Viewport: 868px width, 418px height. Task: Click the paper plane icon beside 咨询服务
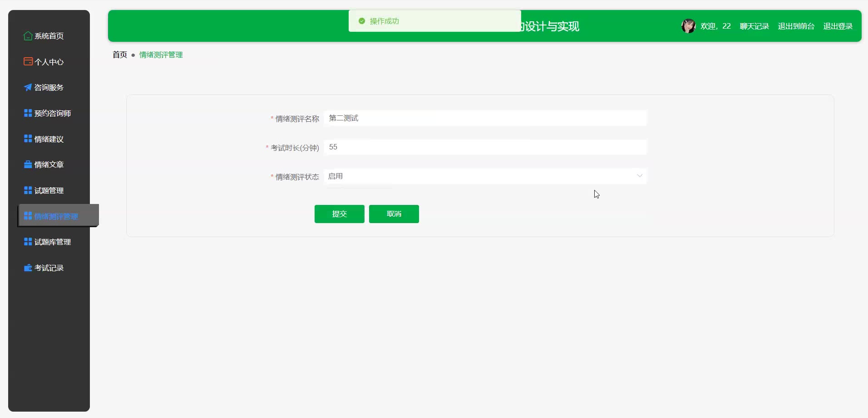point(28,87)
